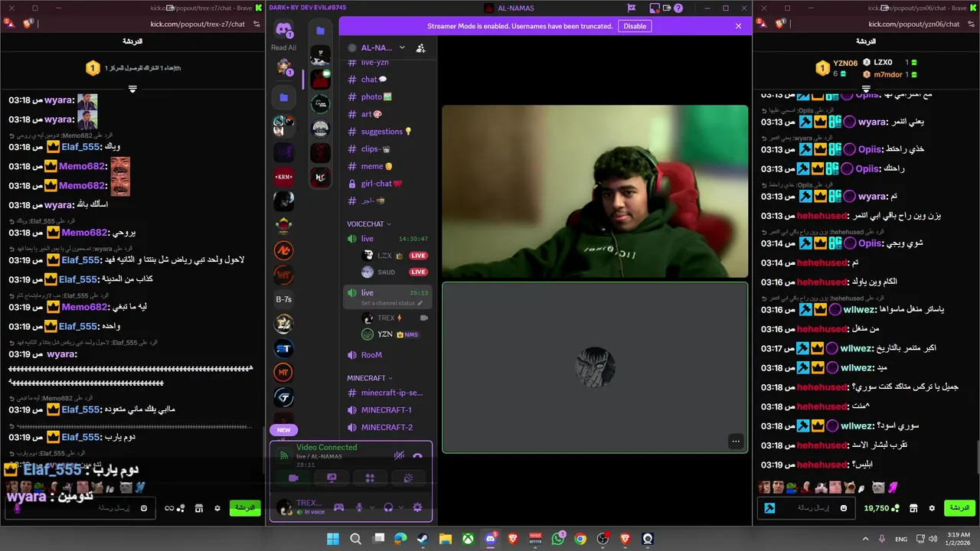Image resolution: width=980 pixels, height=551 pixels.
Task: Open the chat text channel
Action: pyautogui.click(x=387, y=80)
